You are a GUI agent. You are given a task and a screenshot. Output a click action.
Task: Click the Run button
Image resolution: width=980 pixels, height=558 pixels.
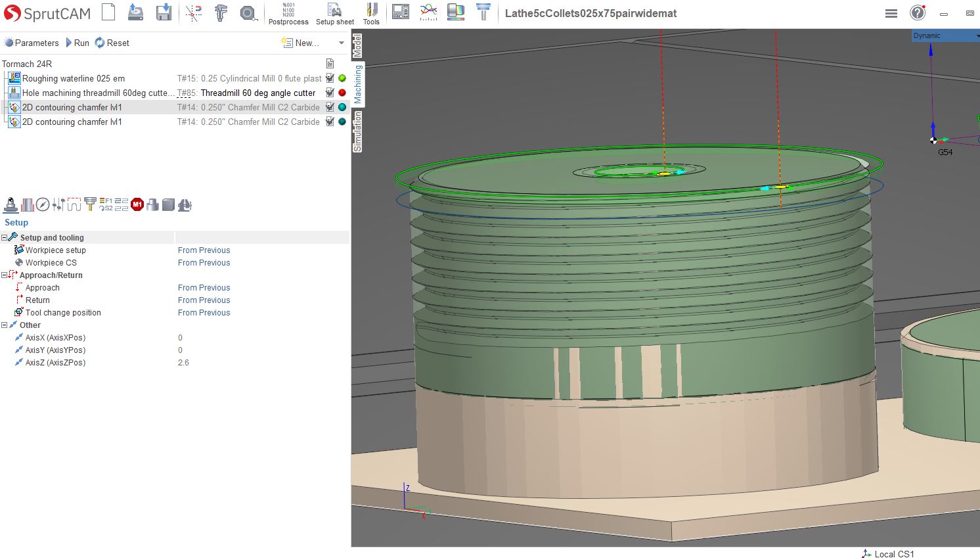(x=78, y=43)
